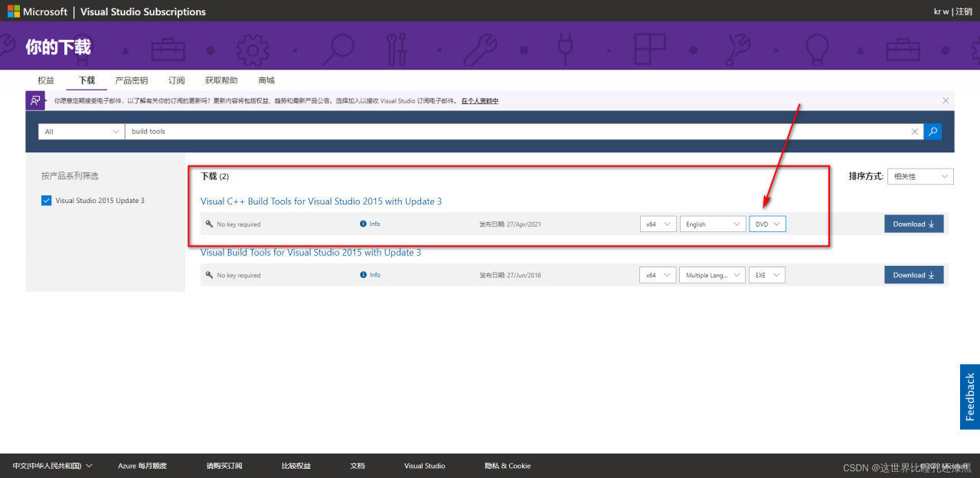Viewport: 980px width, 478px height.
Task: Click the 发布日期: 27/Jun/2016 text
Action: (x=510, y=275)
